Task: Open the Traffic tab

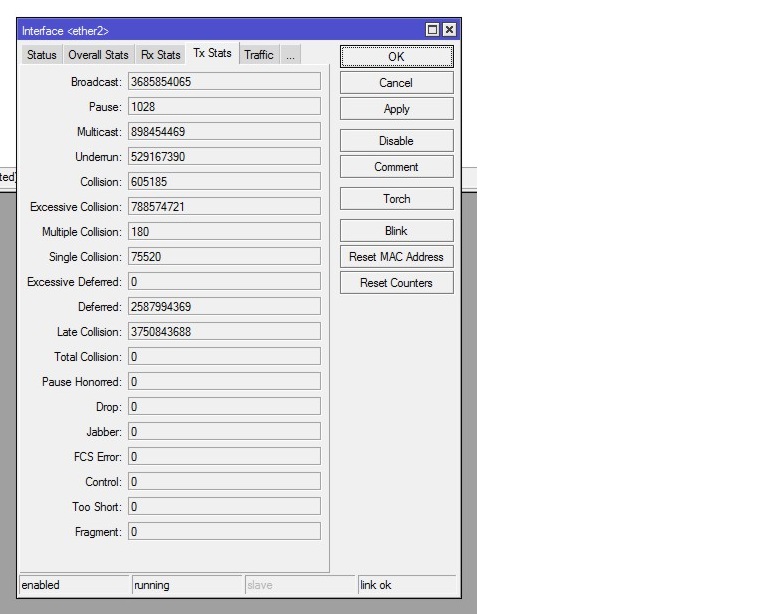Action: coord(258,55)
